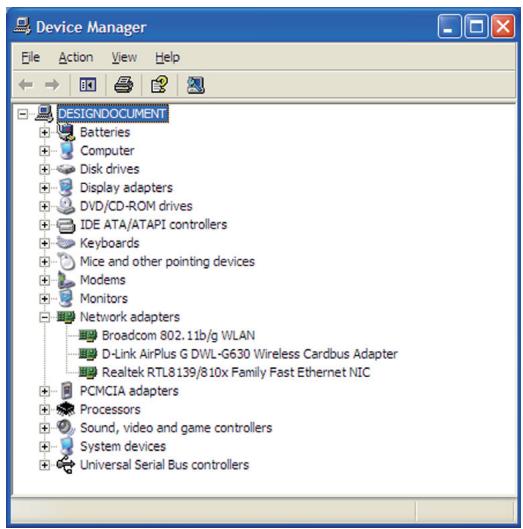Image resolution: width=523 pixels, height=529 pixels.
Task: Click the Network adapters category icon
Action: point(66,317)
